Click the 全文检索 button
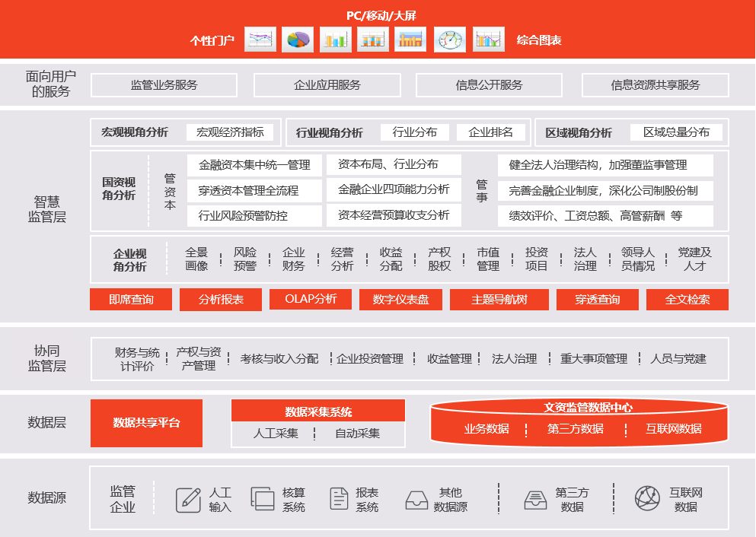This screenshot has width=756, height=537. pyautogui.click(x=687, y=300)
